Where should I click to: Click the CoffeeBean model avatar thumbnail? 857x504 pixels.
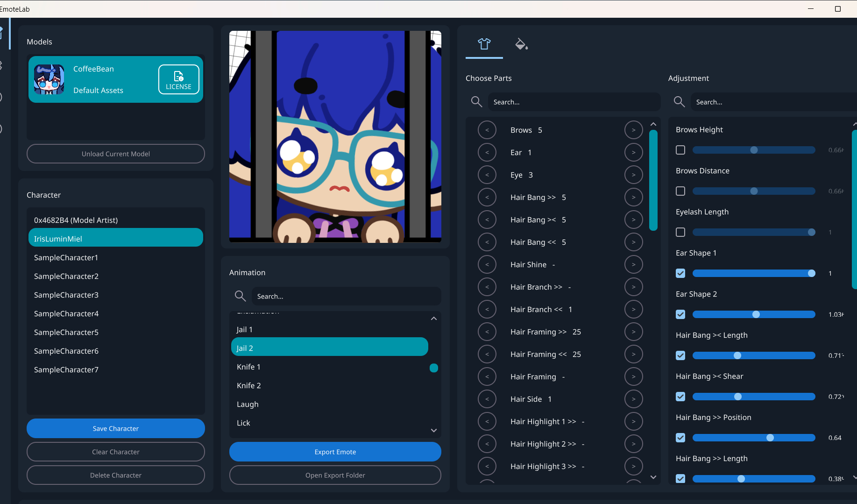(x=49, y=79)
